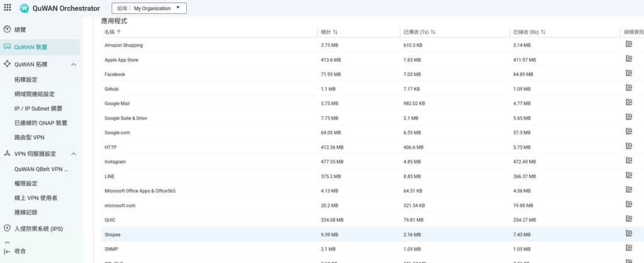Open details icon for Amazon Shopping row

628,45
